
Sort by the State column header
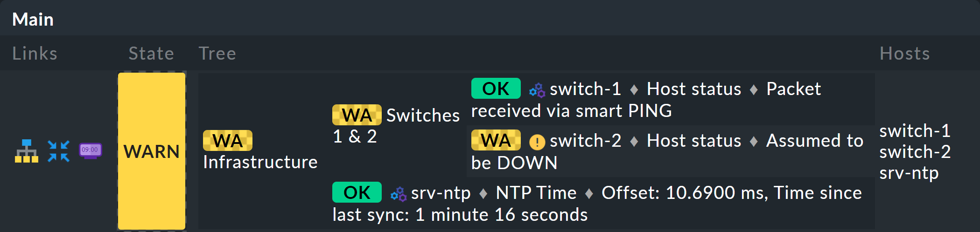[151, 54]
